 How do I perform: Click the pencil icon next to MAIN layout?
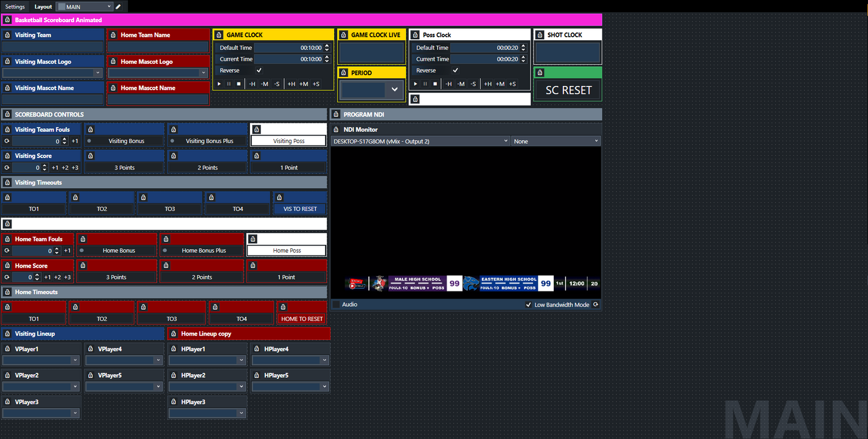click(x=118, y=7)
